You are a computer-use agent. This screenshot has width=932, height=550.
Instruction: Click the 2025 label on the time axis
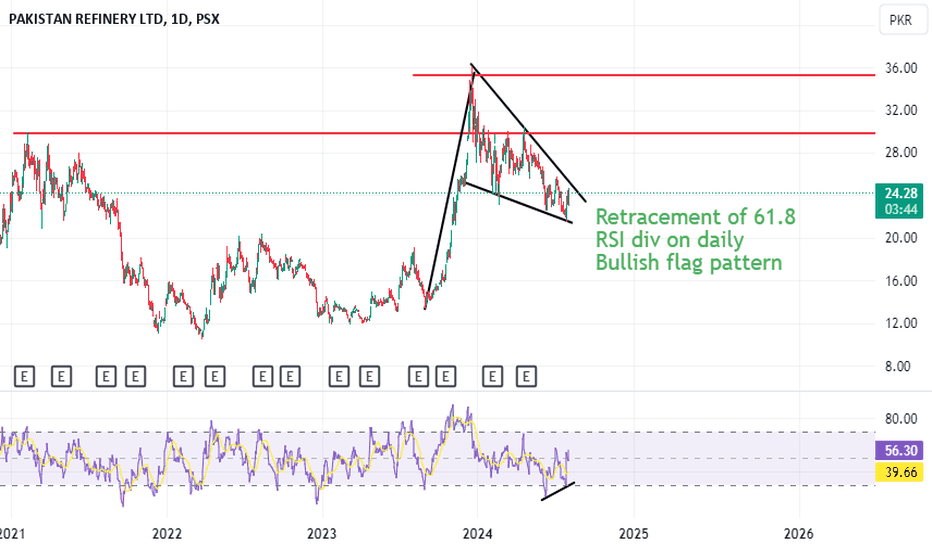tap(634, 534)
